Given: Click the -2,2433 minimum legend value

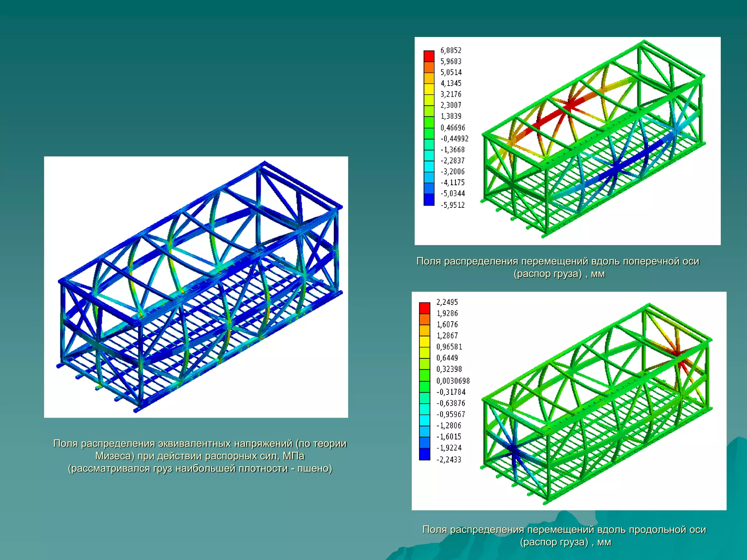Looking at the screenshot, I should coord(449,459).
